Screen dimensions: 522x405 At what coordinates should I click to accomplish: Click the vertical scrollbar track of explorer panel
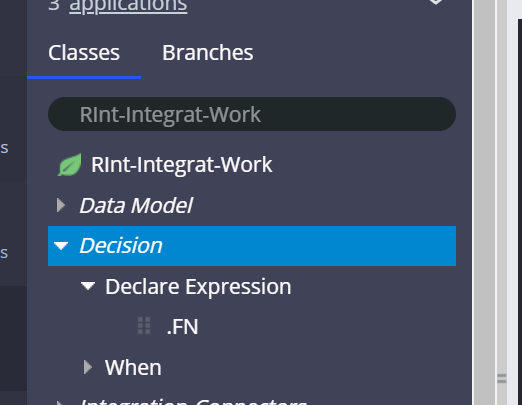pos(485,200)
